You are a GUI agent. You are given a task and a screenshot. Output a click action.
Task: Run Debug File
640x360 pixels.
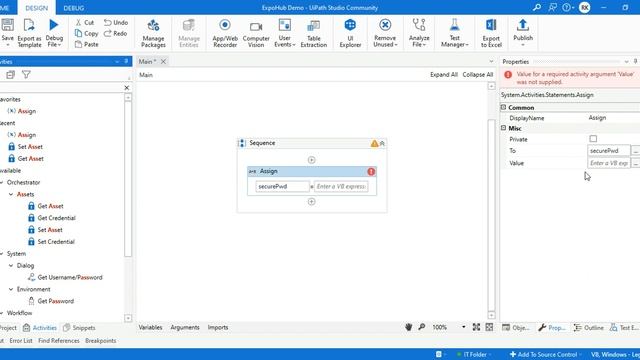click(54, 33)
